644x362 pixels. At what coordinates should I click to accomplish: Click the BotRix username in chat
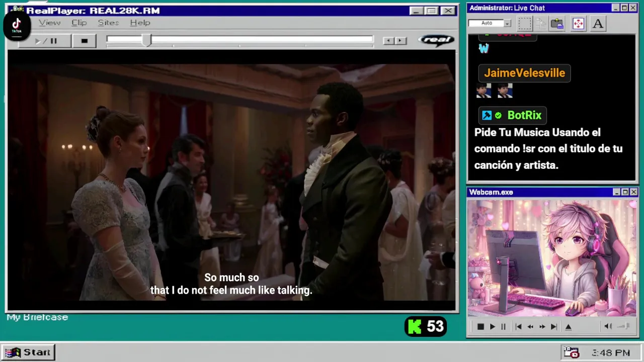click(524, 115)
